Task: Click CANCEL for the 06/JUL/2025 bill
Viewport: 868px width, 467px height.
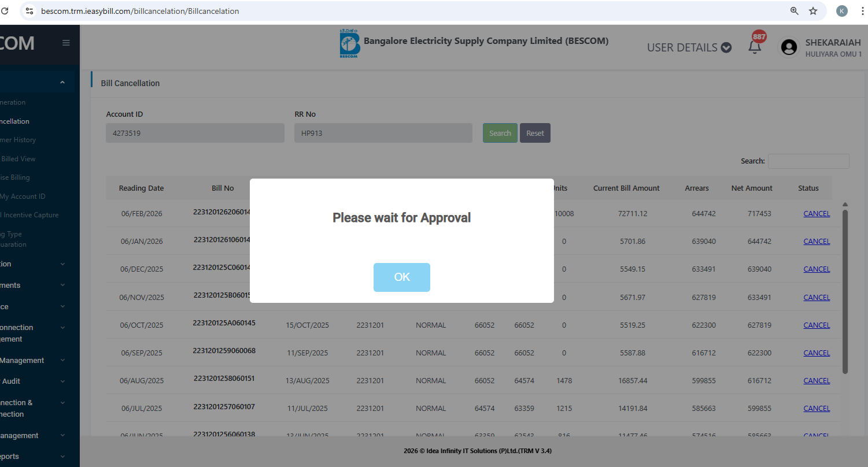Action: tap(817, 408)
